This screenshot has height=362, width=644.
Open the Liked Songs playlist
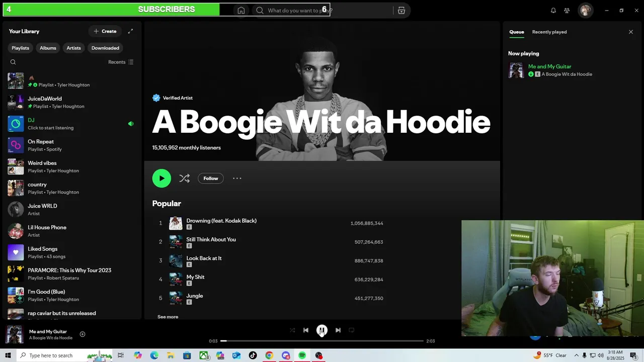click(71, 252)
